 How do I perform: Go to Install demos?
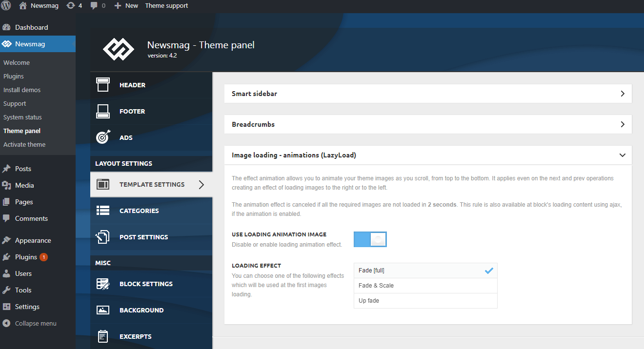[22, 90]
